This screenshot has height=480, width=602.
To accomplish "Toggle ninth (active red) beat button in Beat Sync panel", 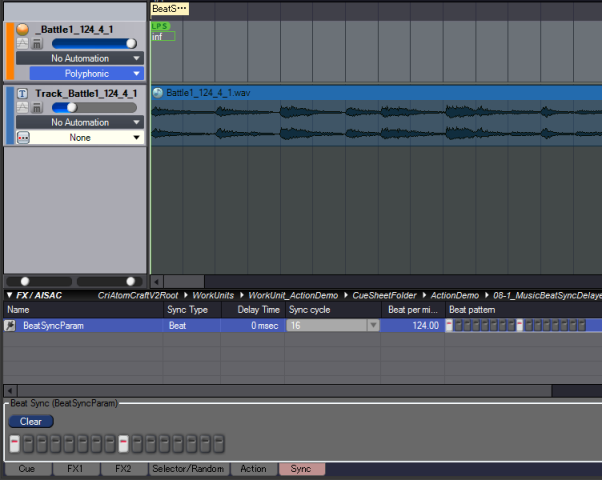I will coord(123,444).
